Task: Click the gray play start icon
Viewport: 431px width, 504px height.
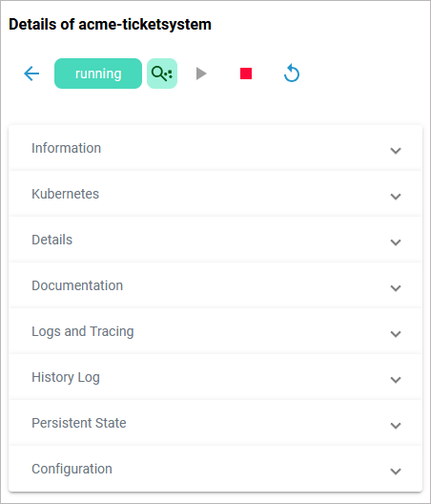Action: pyautogui.click(x=201, y=73)
